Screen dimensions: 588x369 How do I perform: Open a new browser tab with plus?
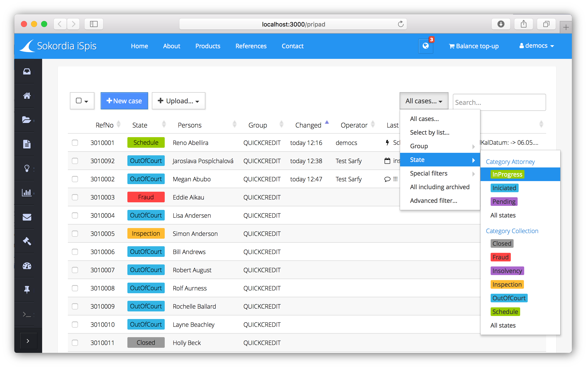coord(566,27)
